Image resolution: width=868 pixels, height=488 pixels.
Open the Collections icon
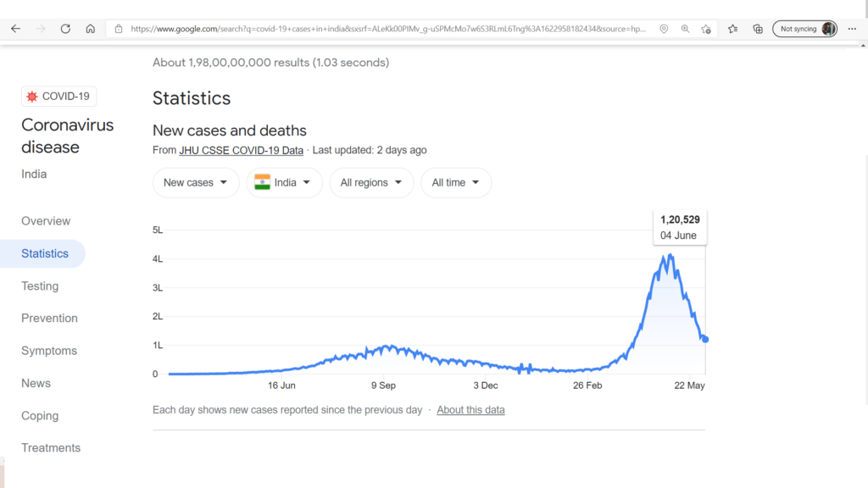pos(758,29)
